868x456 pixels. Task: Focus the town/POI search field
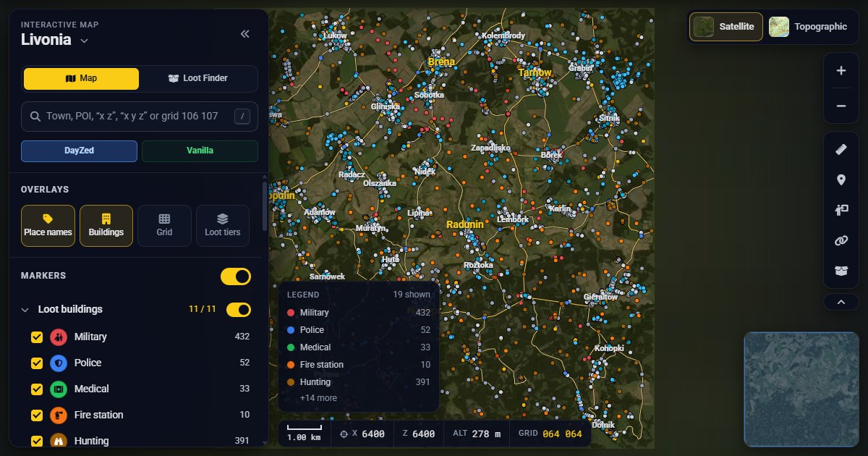coord(140,116)
